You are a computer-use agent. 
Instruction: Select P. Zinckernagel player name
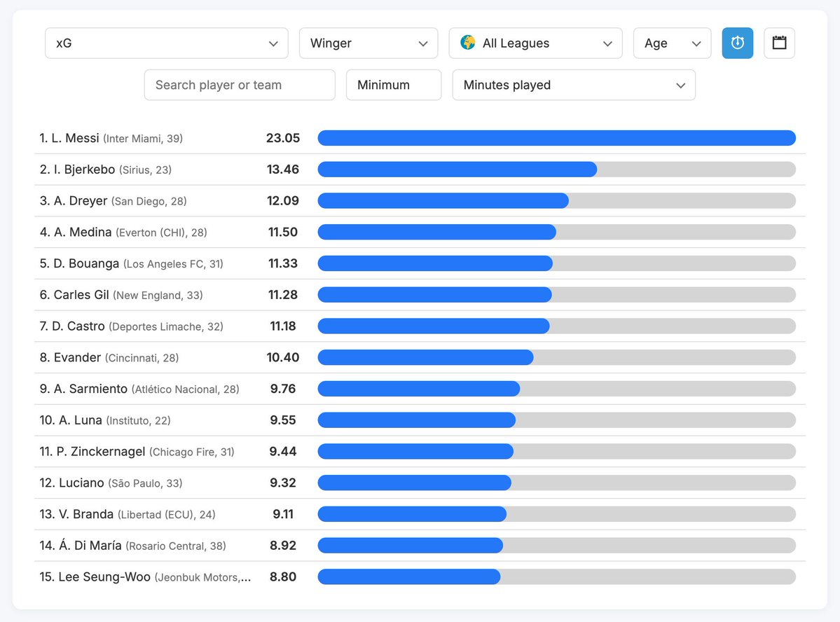tap(101, 452)
